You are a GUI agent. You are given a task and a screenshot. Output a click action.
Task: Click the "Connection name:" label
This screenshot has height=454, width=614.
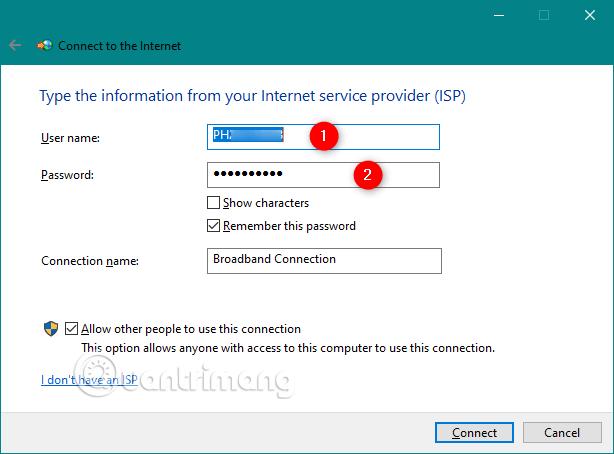89,261
